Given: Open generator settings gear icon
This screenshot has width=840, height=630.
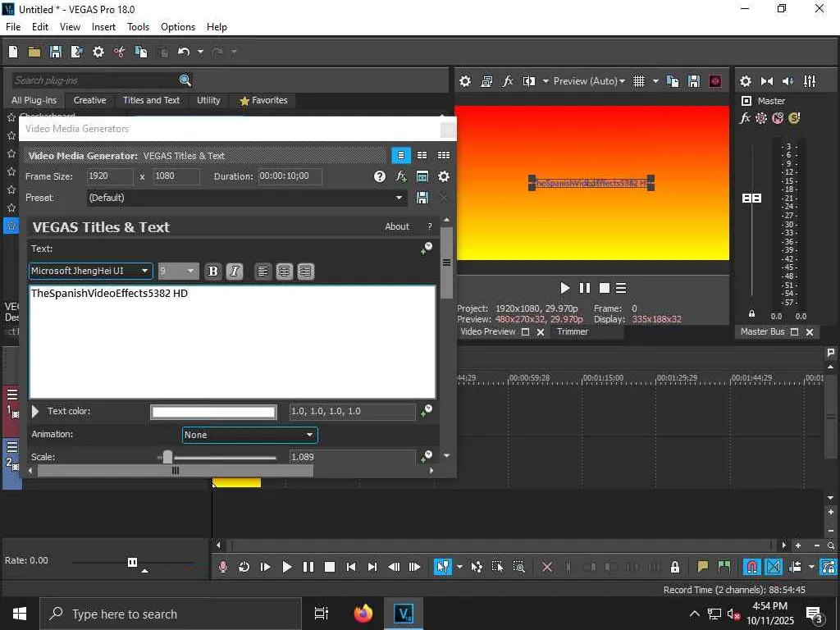Looking at the screenshot, I should pyautogui.click(x=444, y=177).
